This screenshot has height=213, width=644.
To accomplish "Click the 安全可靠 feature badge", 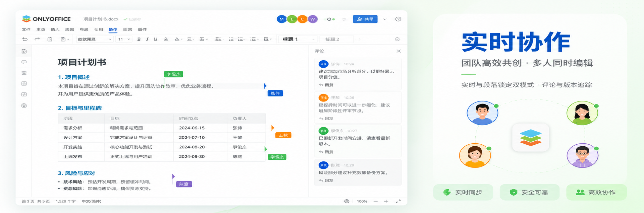I will coord(530,192).
